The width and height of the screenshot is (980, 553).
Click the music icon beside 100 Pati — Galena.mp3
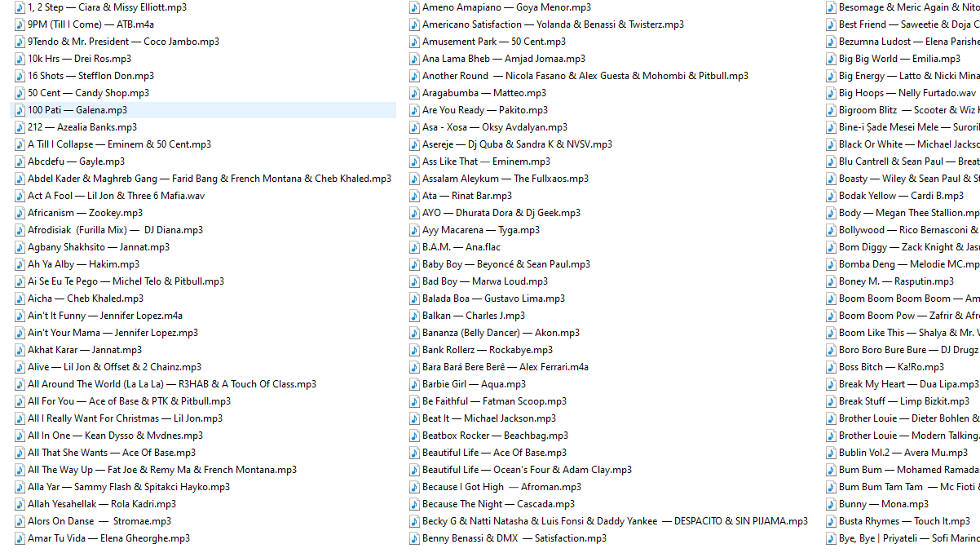click(x=20, y=110)
